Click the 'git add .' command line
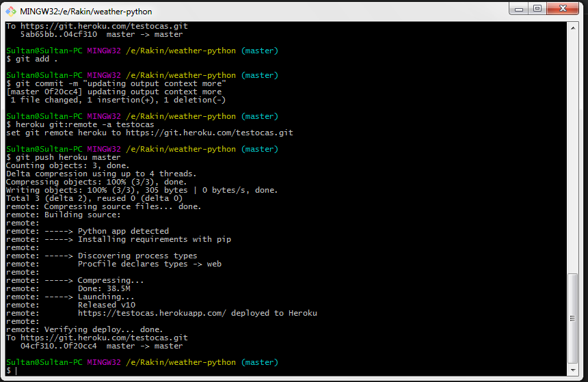This screenshot has height=382, width=588. (x=32, y=59)
